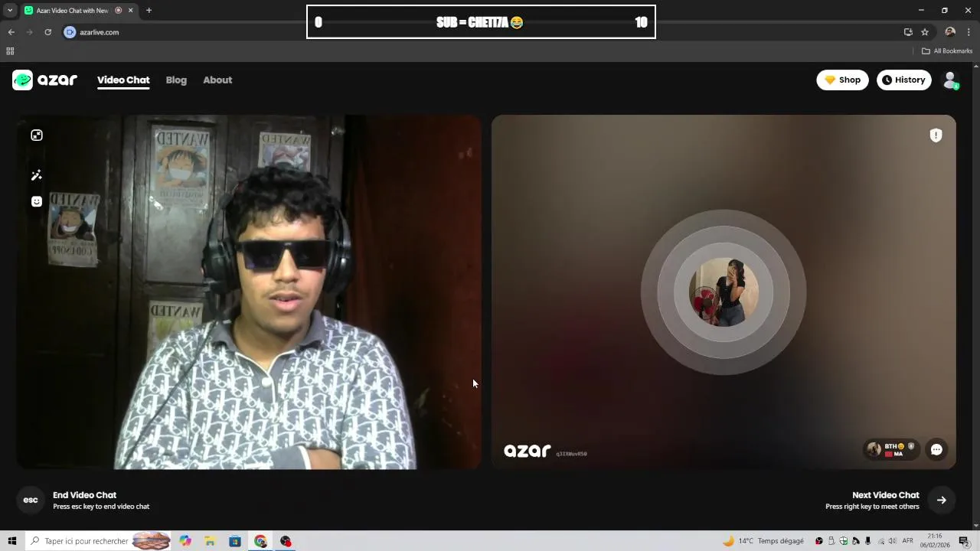Open the About page
980x551 pixels.
[217, 80]
